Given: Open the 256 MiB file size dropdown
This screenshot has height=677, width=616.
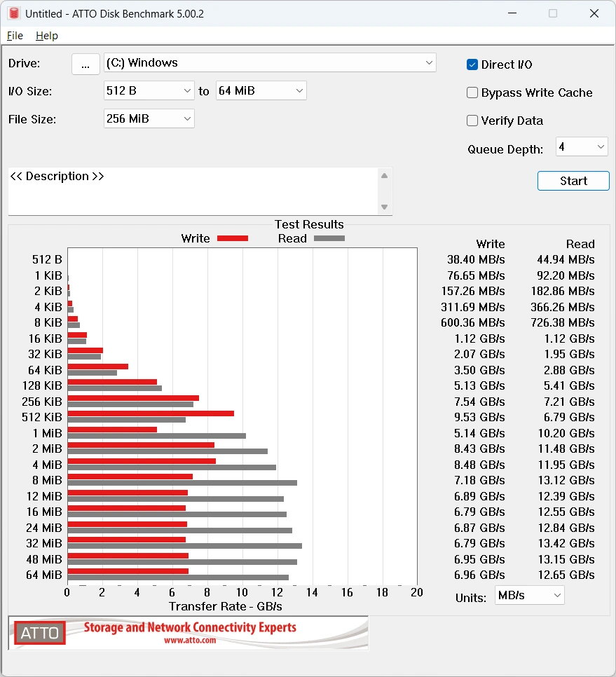Looking at the screenshot, I should (x=149, y=118).
